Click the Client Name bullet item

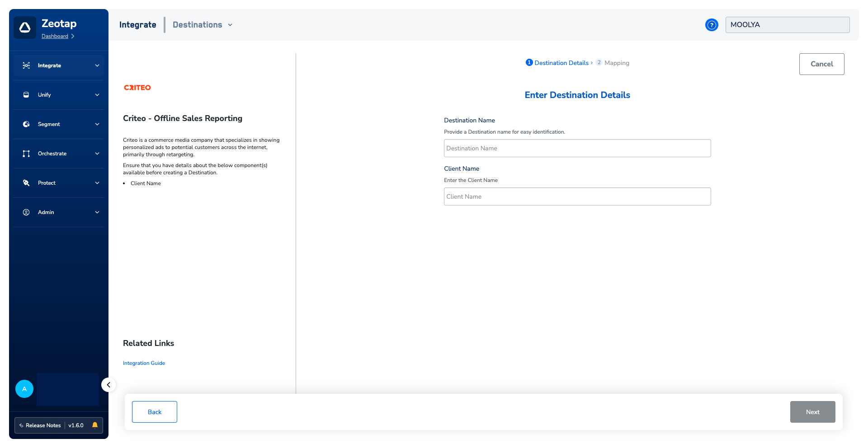pyautogui.click(x=146, y=183)
